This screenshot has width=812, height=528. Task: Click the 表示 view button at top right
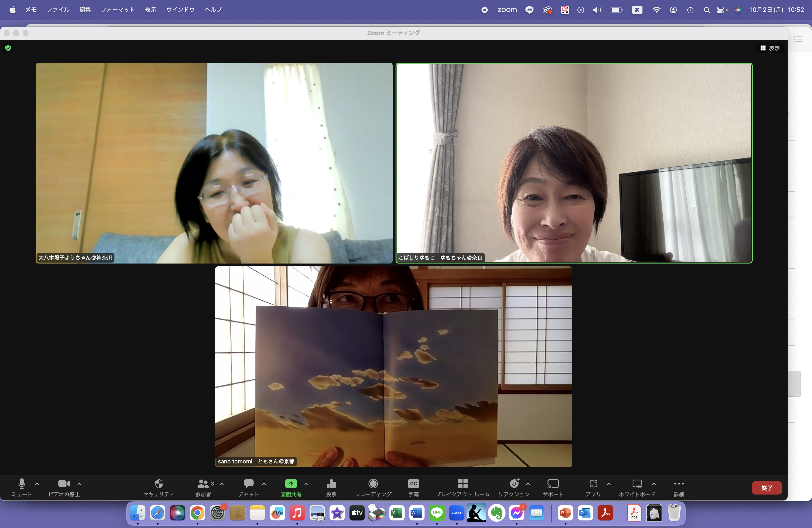pyautogui.click(x=770, y=48)
